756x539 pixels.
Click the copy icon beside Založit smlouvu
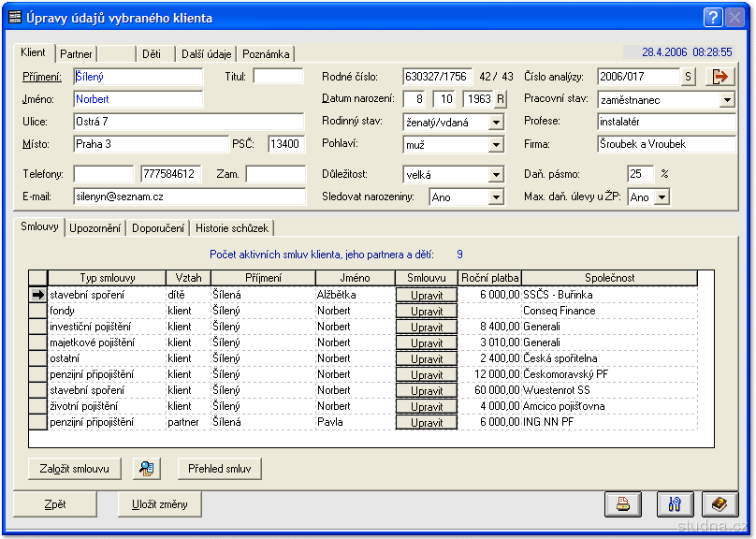point(147,468)
